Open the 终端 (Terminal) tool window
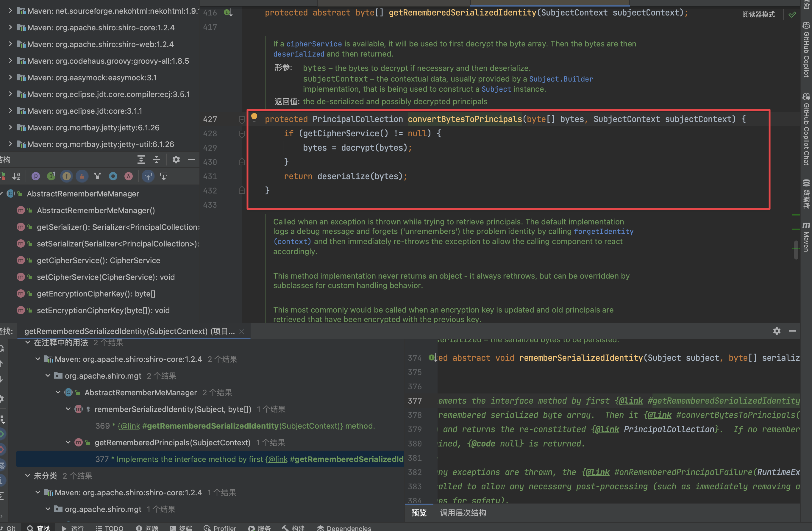812x531 pixels. (181, 528)
